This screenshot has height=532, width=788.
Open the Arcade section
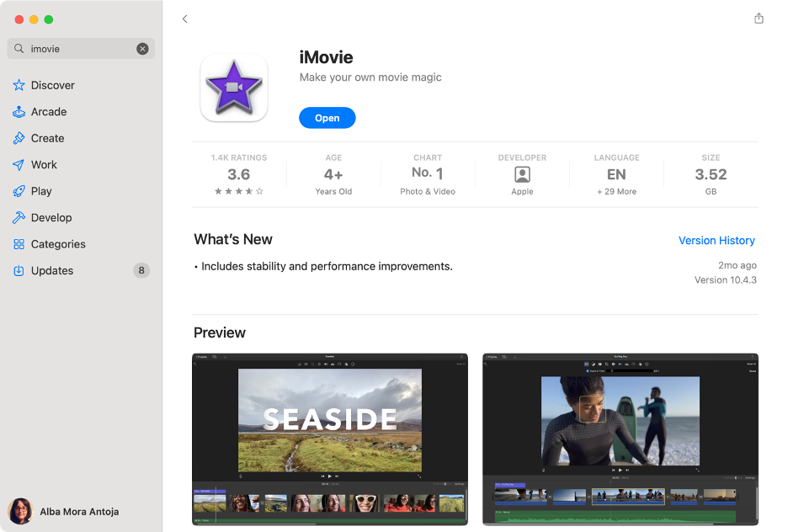[x=50, y=111]
